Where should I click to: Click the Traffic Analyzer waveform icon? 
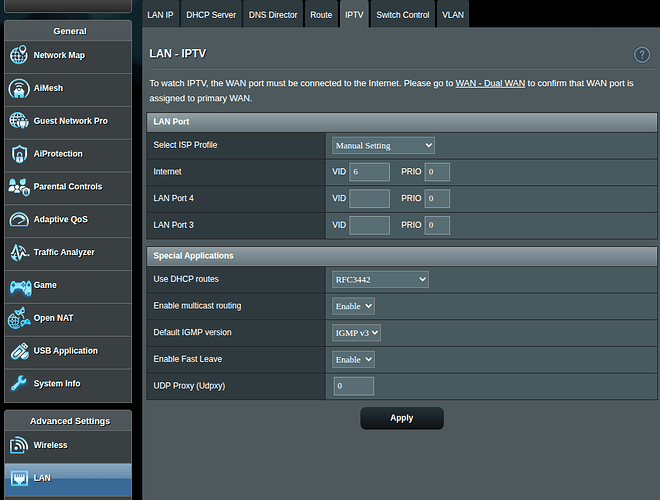[19, 252]
